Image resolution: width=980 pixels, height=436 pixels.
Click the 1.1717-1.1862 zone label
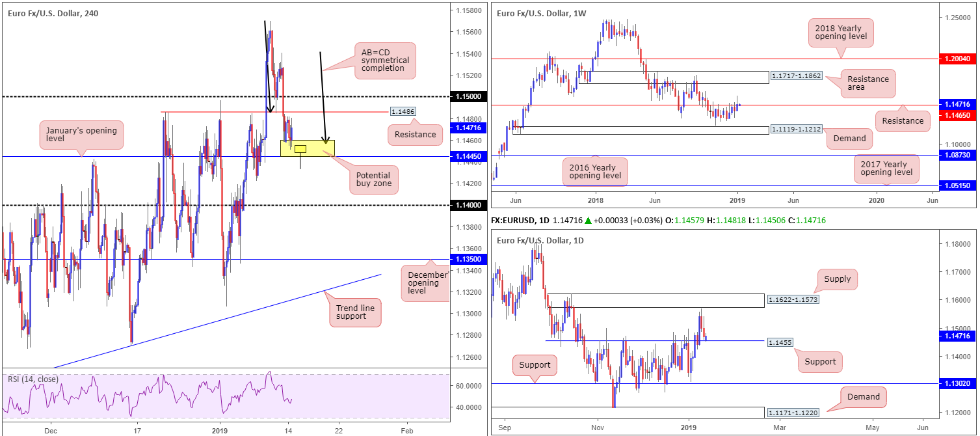(x=797, y=76)
